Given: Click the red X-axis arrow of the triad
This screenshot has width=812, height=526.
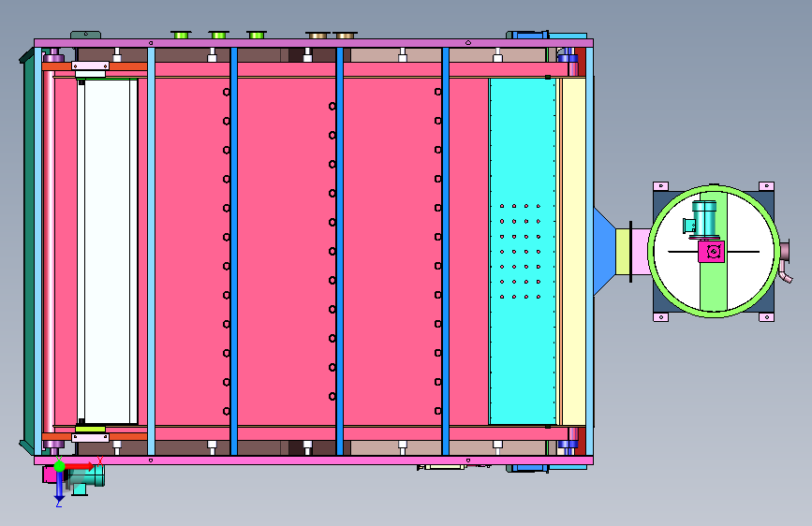Looking at the screenshot, I should 79,466.
